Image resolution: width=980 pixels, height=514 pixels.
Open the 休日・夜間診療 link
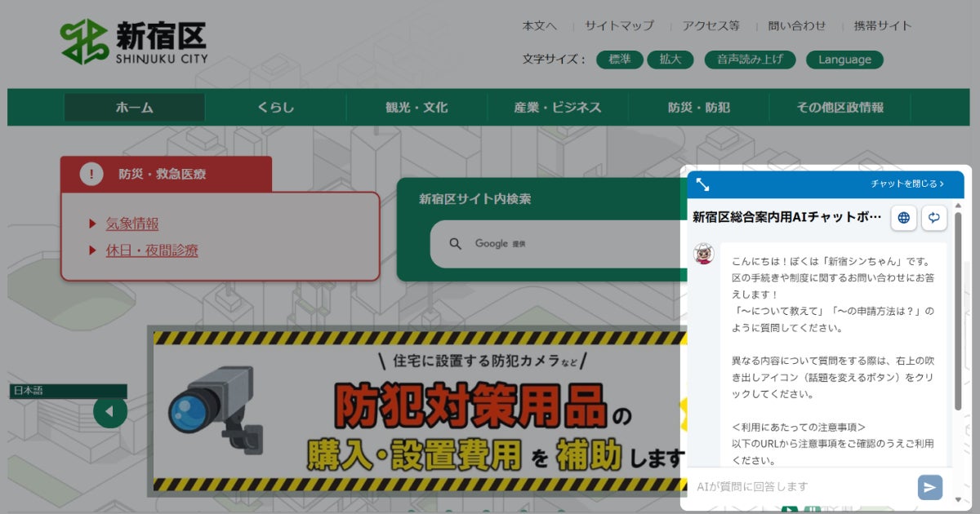152,250
